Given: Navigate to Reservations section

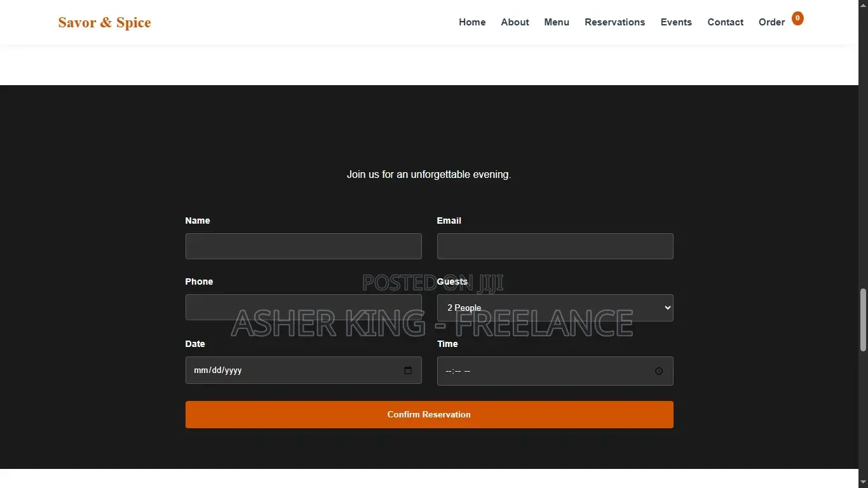Looking at the screenshot, I should point(614,22).
